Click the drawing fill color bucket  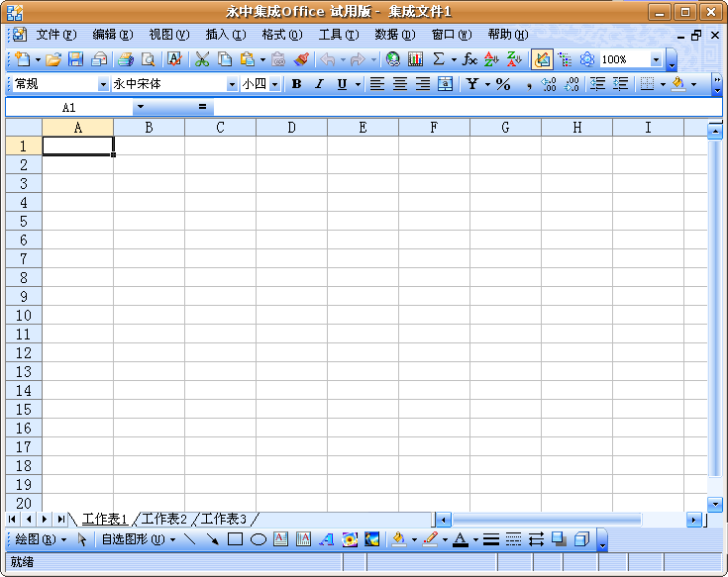tap(399, 539)
